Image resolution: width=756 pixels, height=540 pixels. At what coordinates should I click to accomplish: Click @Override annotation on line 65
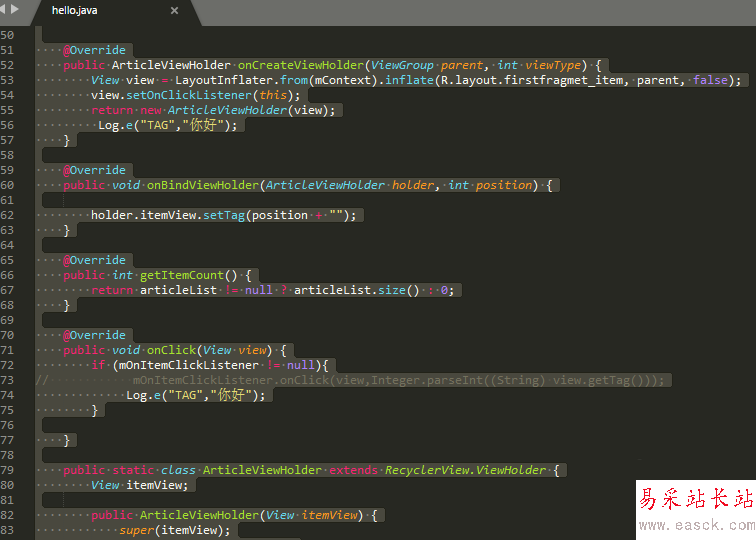click(94, 260)
